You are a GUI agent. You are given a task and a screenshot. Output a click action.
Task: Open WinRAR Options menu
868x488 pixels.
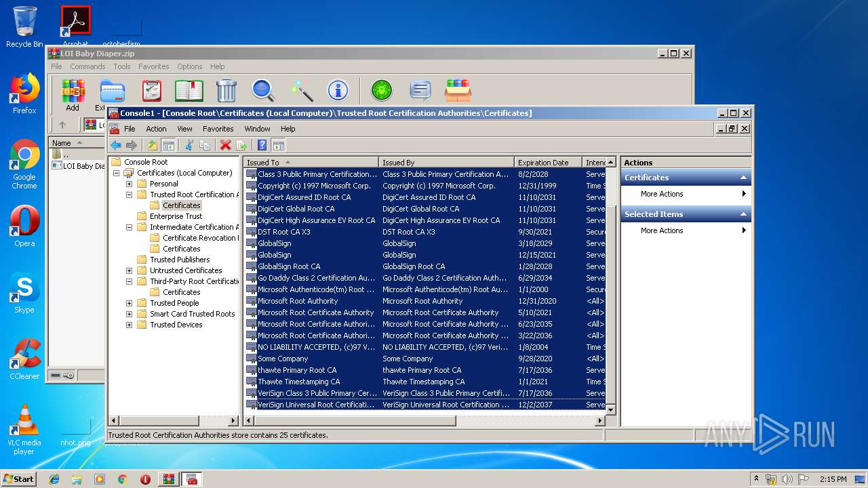[190, 66]
